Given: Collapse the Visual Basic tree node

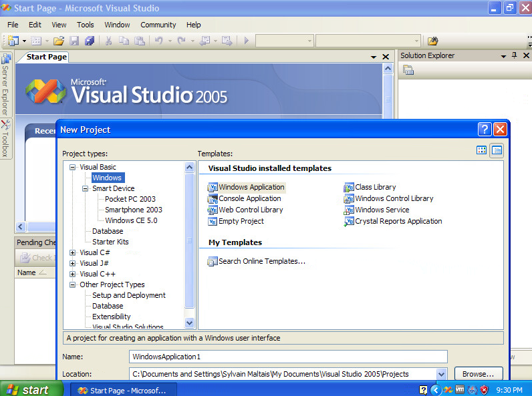Looking at the screenshot, I should pos(73,167).
